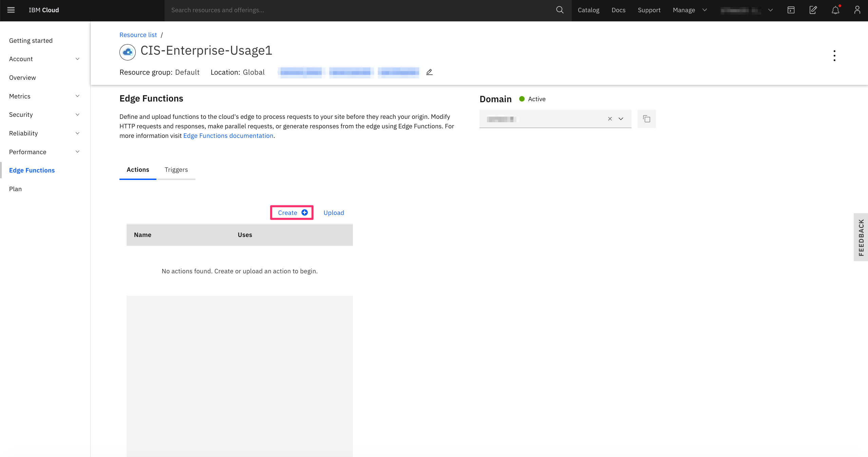Click the Domain combo box field
Screen dimensions: 868x457
coord(555,119)
